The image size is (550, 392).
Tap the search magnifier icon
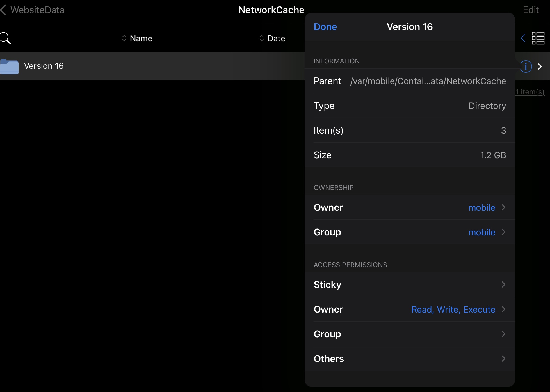click(x=6, y=38)
